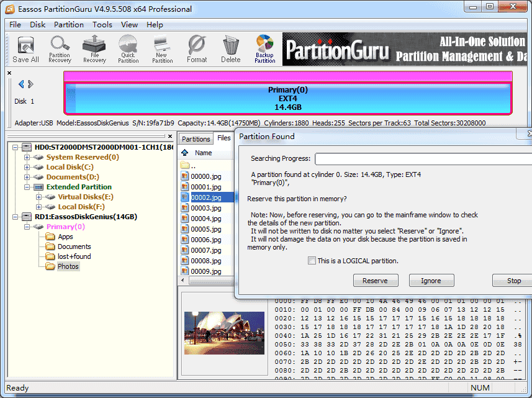
Task: Start Quick Partition tool
Action: tap(128, 50)
